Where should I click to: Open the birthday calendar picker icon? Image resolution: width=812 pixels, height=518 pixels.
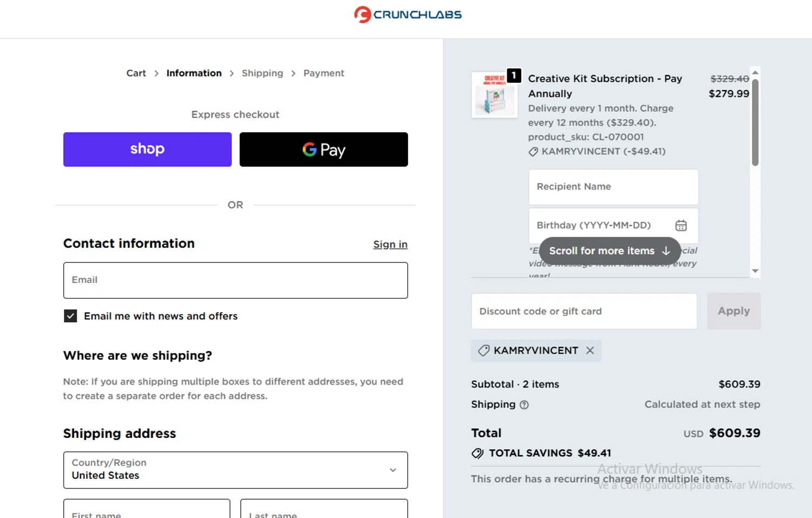click(x=680, y=225)
